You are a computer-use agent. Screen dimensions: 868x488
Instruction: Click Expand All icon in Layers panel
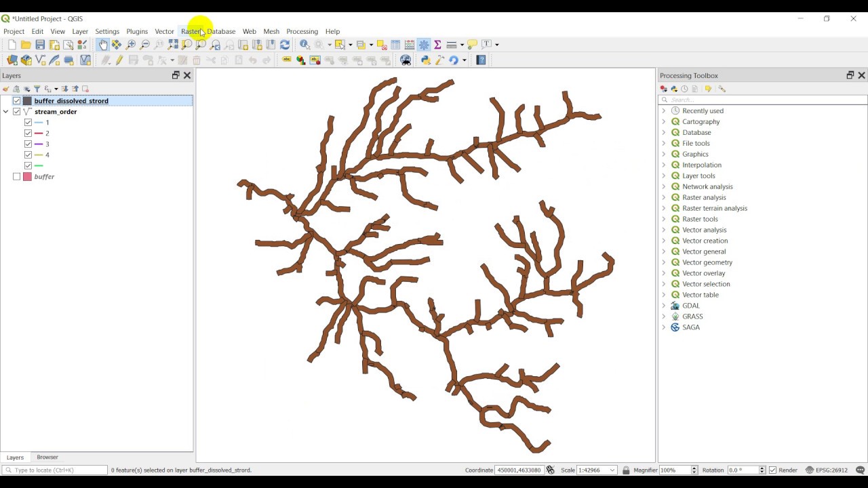64,89
